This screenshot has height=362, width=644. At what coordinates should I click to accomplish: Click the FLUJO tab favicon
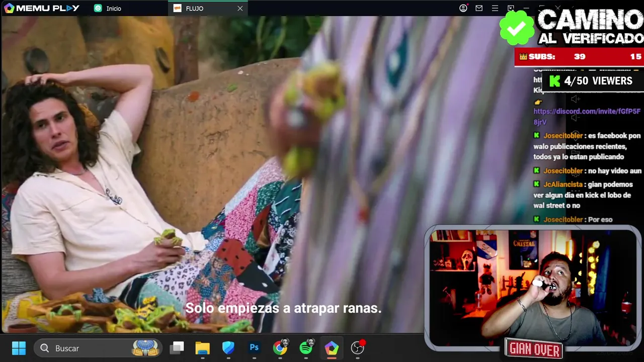click(x=177, y=8)
